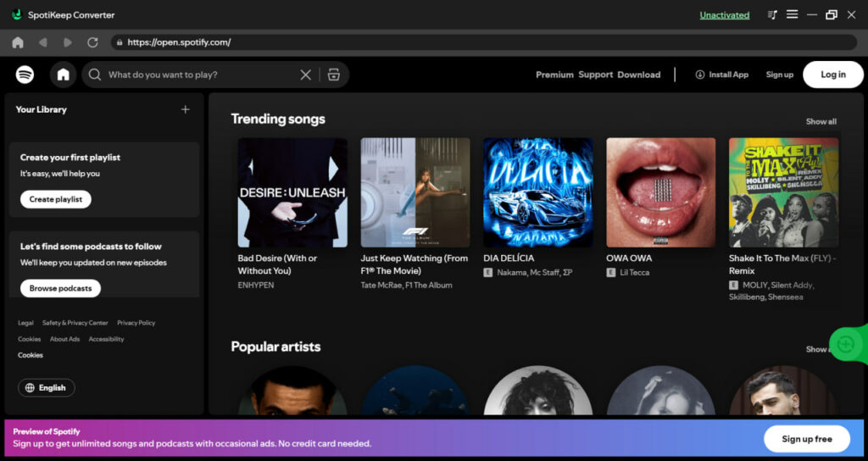Navigate back with the left arrow
Image resolution: width=868 pixels, height=461 pixels.
(42, 42)
